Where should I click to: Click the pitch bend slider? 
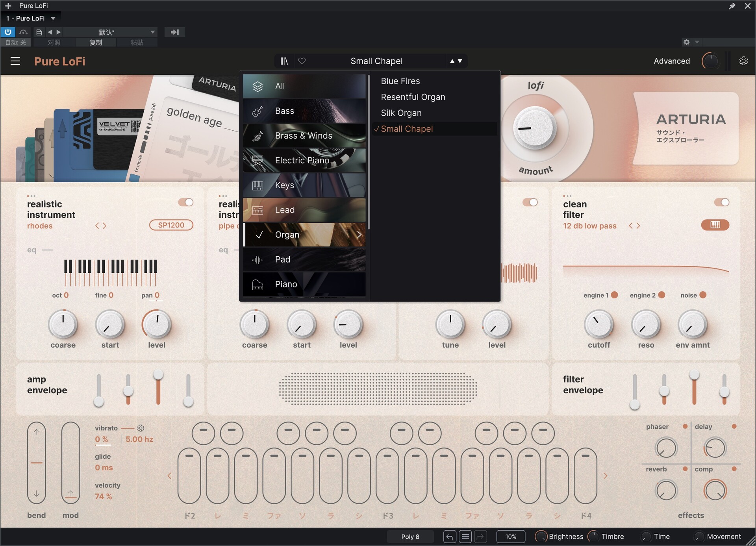point(36,463)
